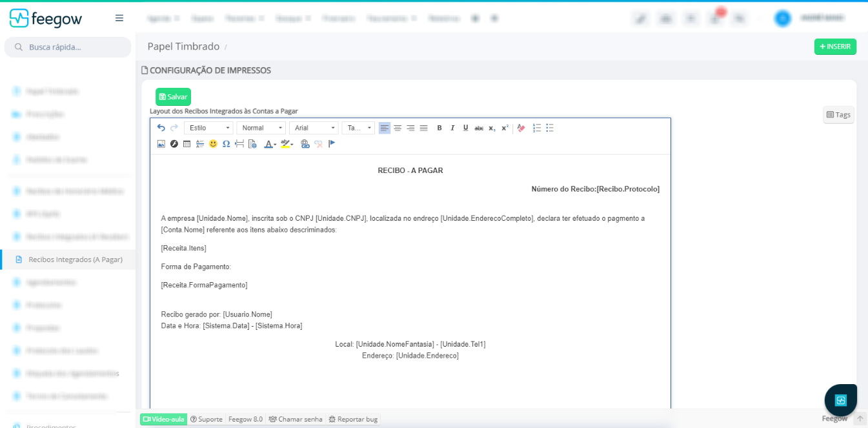Justify the paragraph text
The image size is (868, 428).
click(423, 128)
